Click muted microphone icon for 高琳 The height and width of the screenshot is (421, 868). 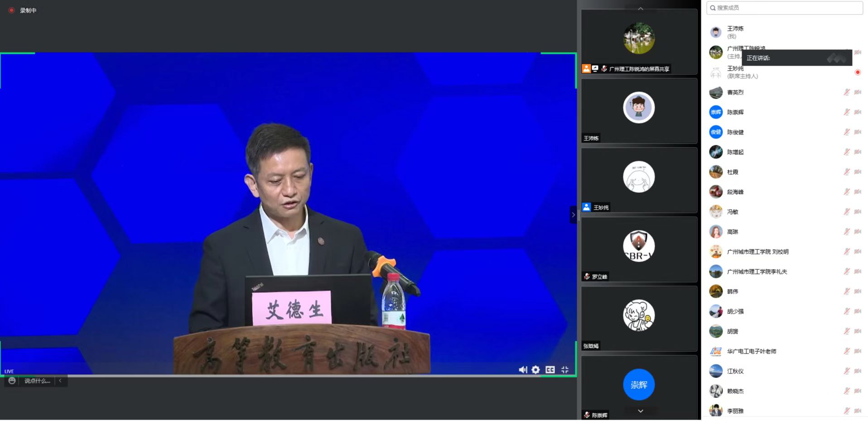tap(846, 232)
